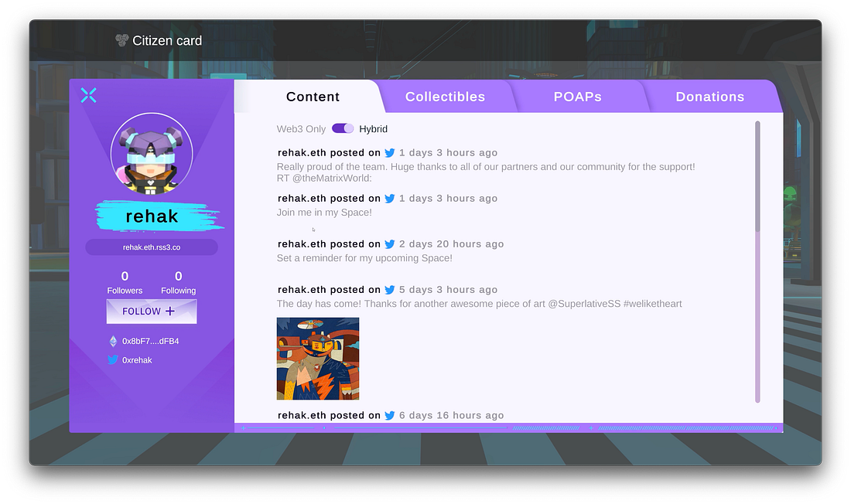This screenshot has width=851, height=504.
Task: Click Twitter icon on 5 days 3 hours post
Action: point(390,290)
